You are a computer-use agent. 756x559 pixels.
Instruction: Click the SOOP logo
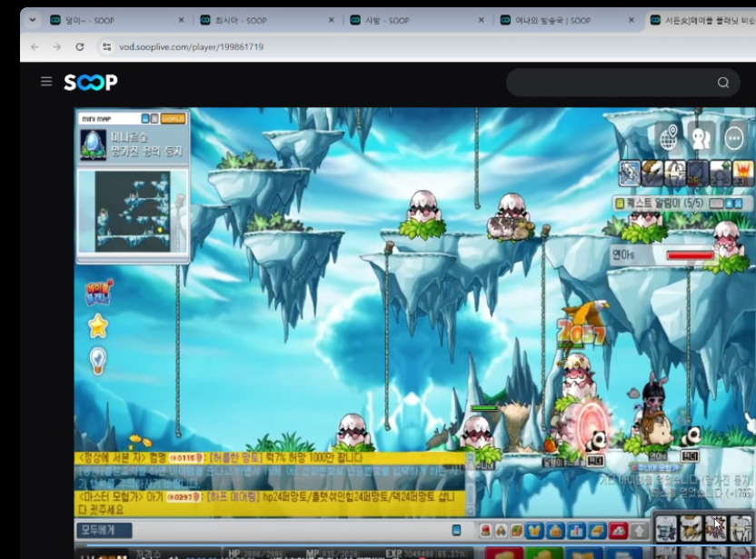click(x=91, y=82)
